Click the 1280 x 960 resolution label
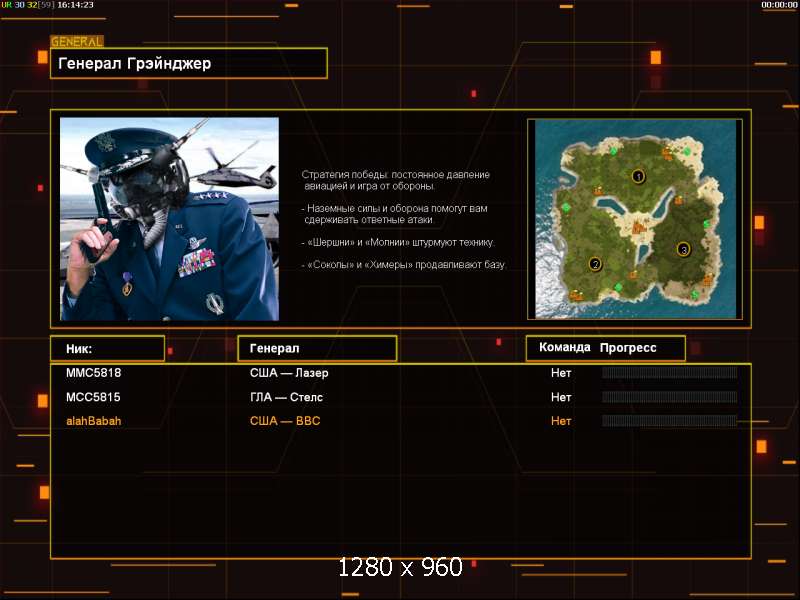Screen dimensions: 800x600 click(401, 567)
